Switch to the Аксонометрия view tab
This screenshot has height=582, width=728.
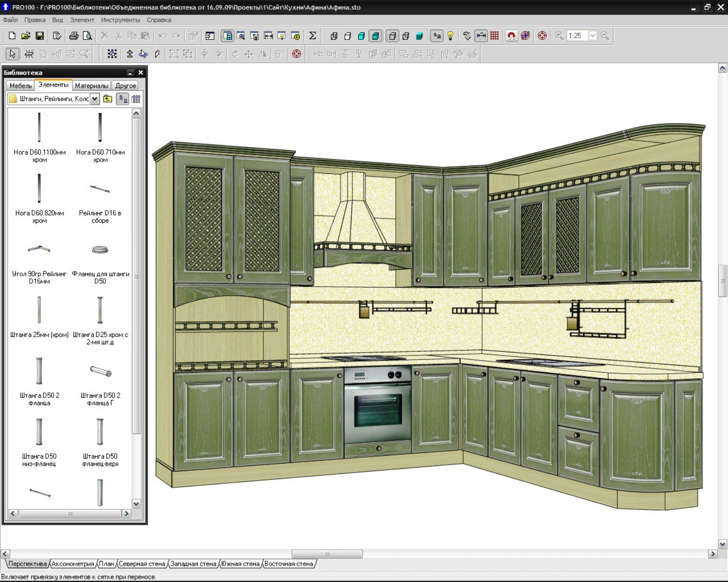pyautogui.click(x=72, y=564)
